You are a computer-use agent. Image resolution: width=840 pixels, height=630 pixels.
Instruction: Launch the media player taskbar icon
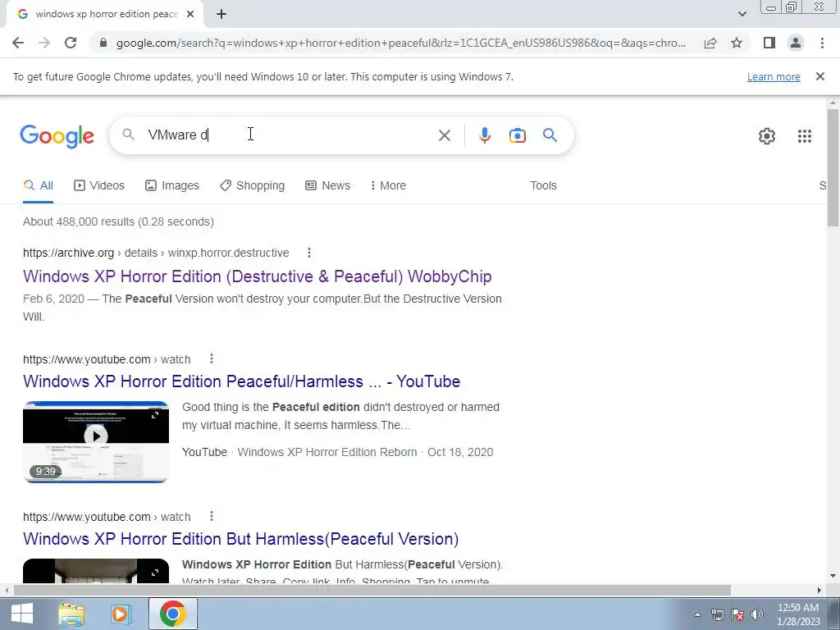[x=121, y=614]
